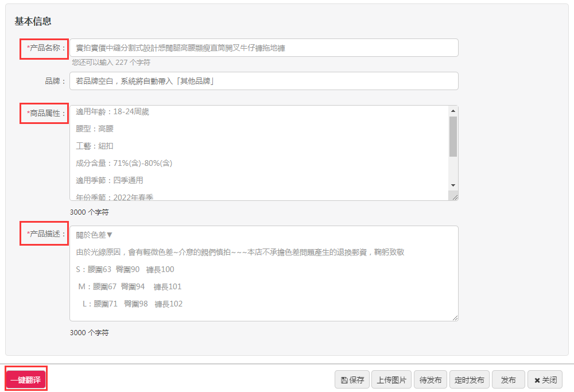Image resolution: width=574 pixels, height=392 pixels.
Task: Close the form with 关闭 button
Action: pyautogui.click(x=545, y=380)
